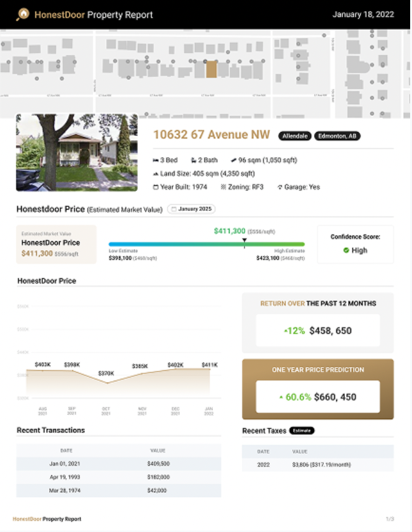Click the Allendale neighbourhood tag
This screenshot has height=532, width=412.
(x=295, y=136)
